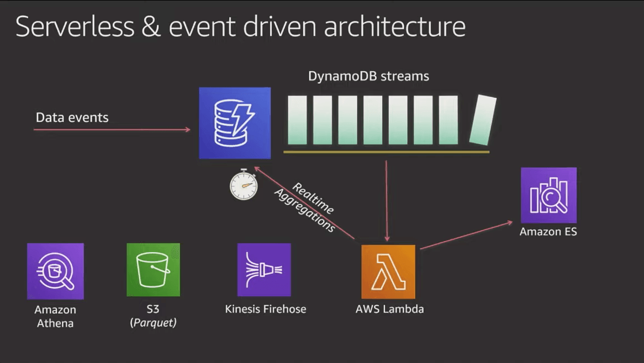Click the Amazon ES icon

pyautogui.click(x=548, y=195)
